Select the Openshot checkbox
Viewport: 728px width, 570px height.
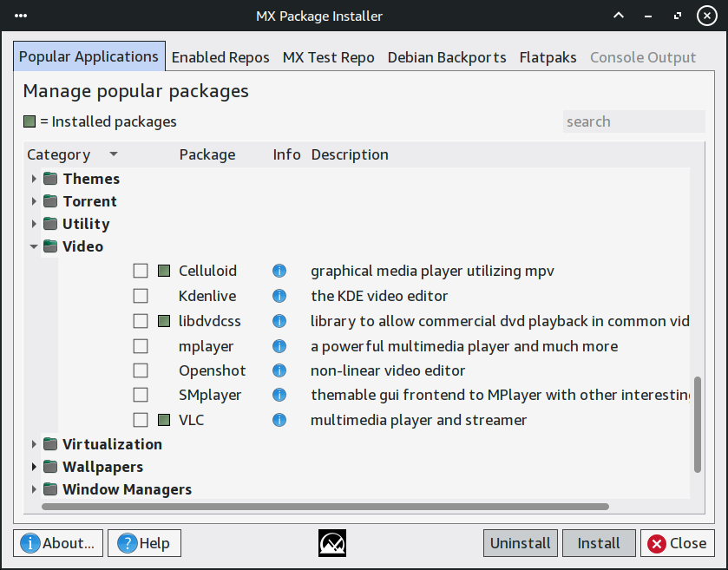141,370
